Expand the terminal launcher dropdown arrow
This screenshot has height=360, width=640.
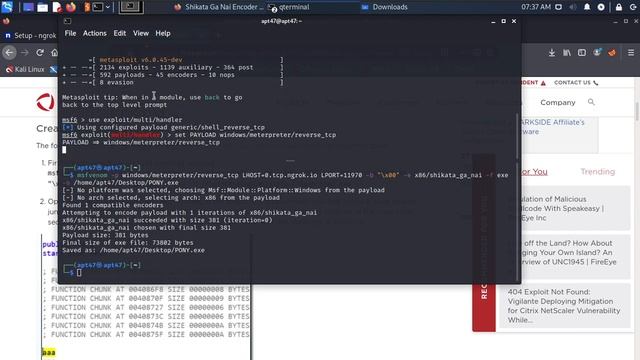coord(108,7)
